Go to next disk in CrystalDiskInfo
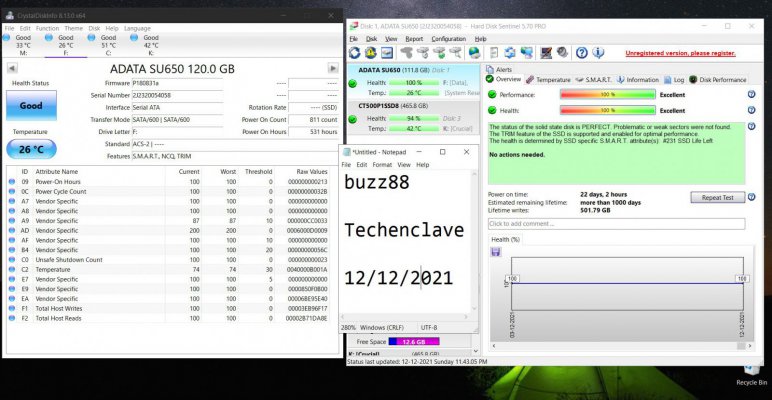 pyautogui.click(x=333, y=68)
